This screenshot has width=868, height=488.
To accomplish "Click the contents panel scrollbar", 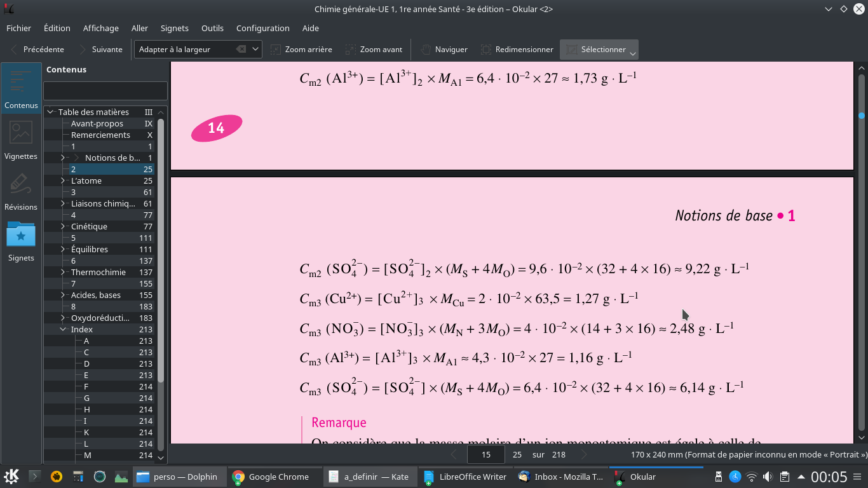I will 161,250.
